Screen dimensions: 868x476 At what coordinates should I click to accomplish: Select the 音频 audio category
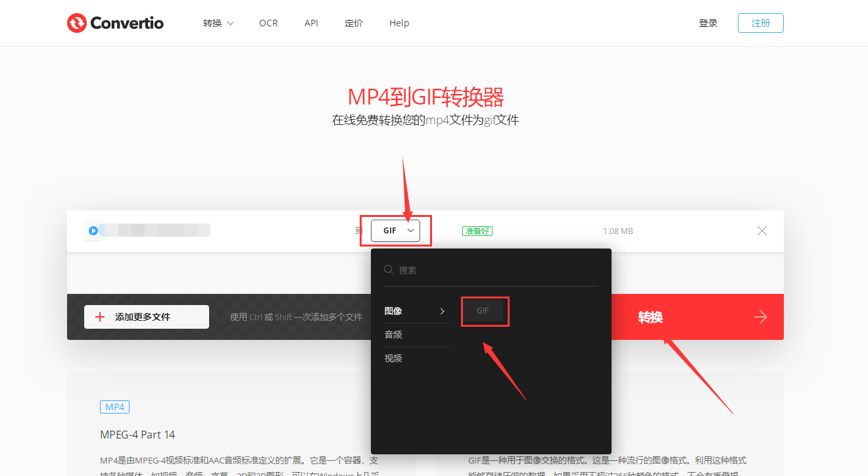pyautogui.click(x=416, y=335)
